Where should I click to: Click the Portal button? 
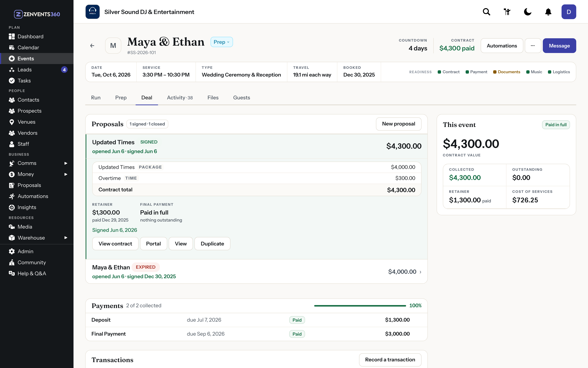[153, 244]
